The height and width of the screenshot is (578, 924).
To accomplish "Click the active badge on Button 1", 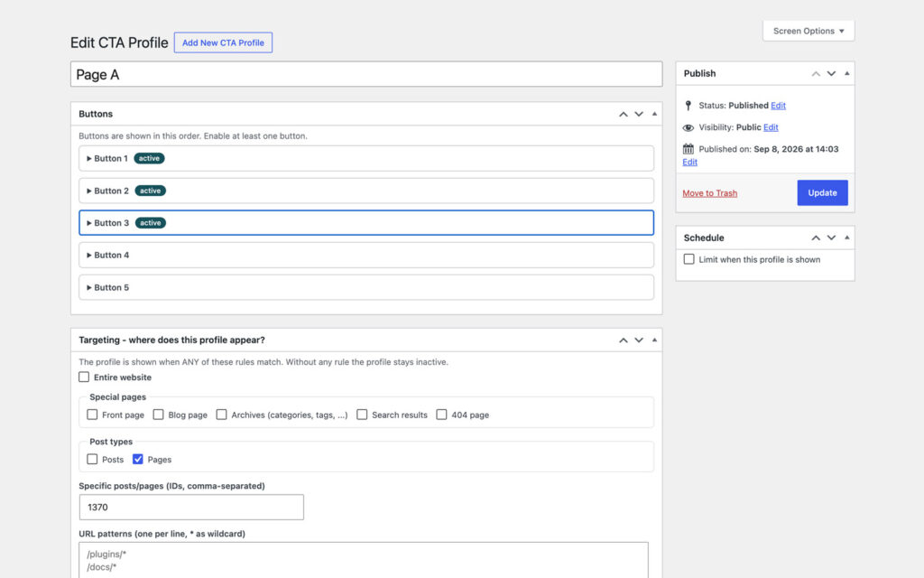I will 149,158.
